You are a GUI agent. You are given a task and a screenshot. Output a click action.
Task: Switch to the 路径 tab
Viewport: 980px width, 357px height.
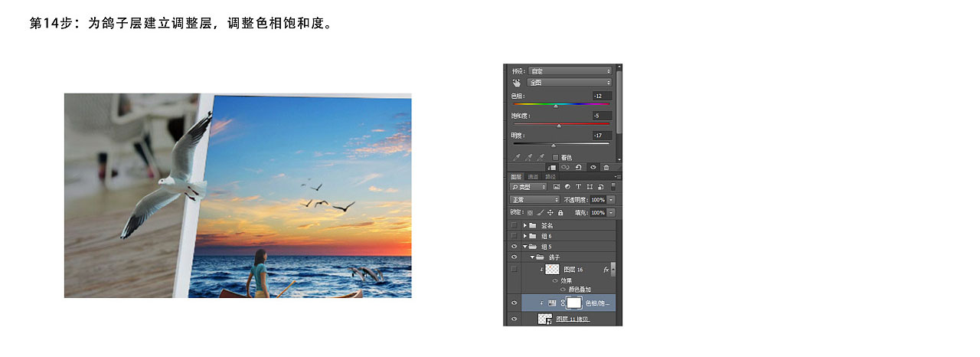point(550,176)
